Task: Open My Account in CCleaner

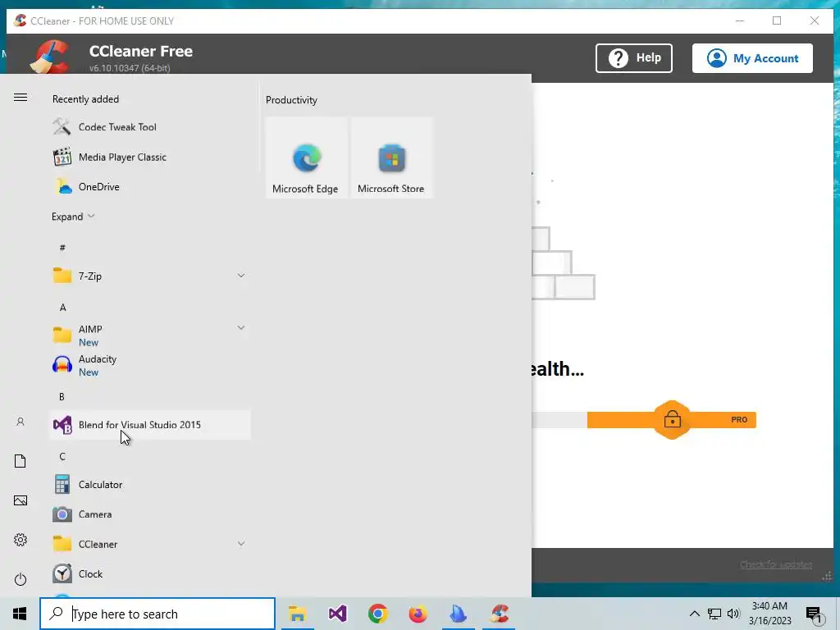Action: [752, 58]
